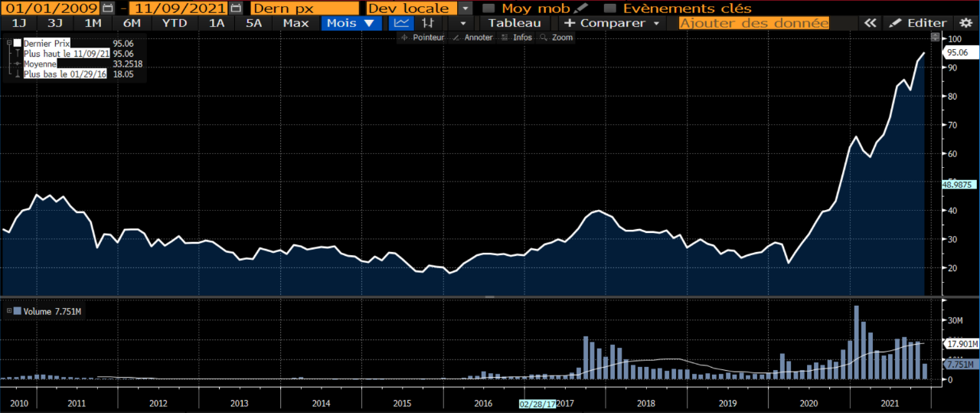Click the 2015 year label
This screenshot has height=413, width=980.
pyautogui.click(x=402, y=403)
